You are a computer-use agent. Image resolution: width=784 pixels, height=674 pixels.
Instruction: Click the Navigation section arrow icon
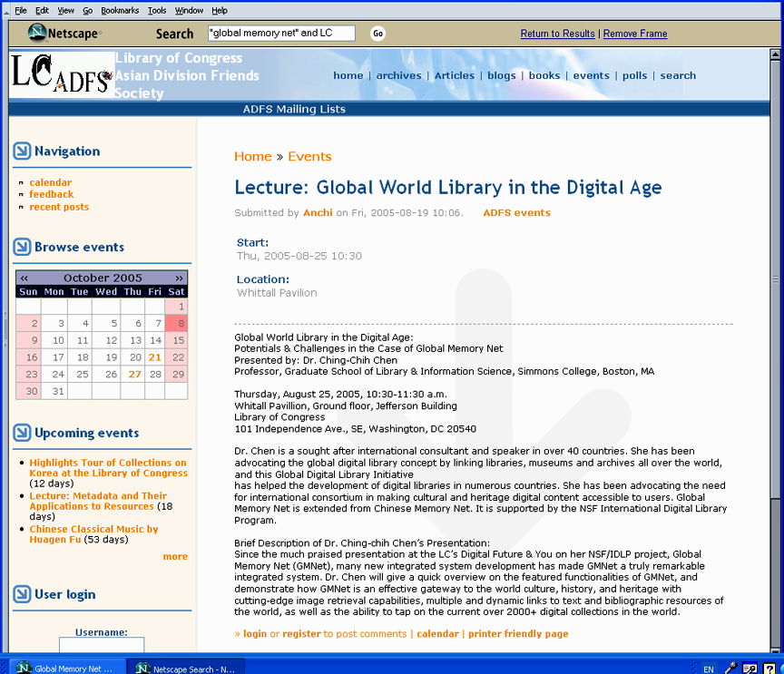coord(22,151)
